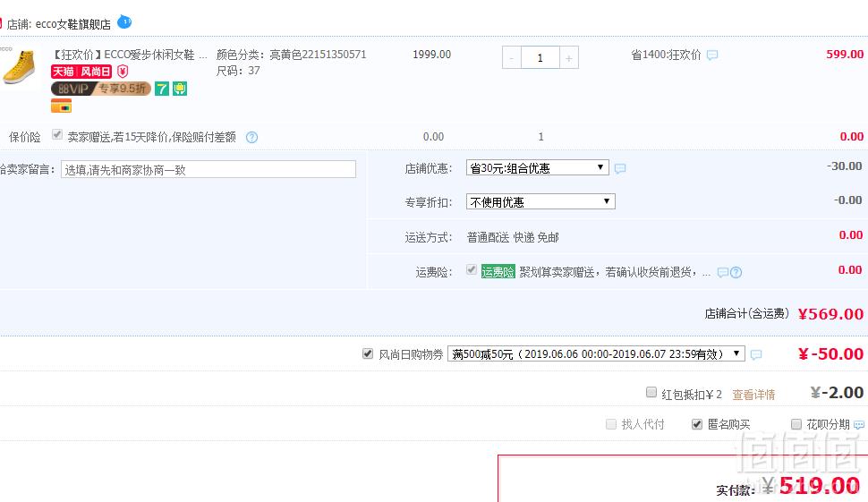Toggle the 风尚日购物券 checkbox

coord(368,353)
